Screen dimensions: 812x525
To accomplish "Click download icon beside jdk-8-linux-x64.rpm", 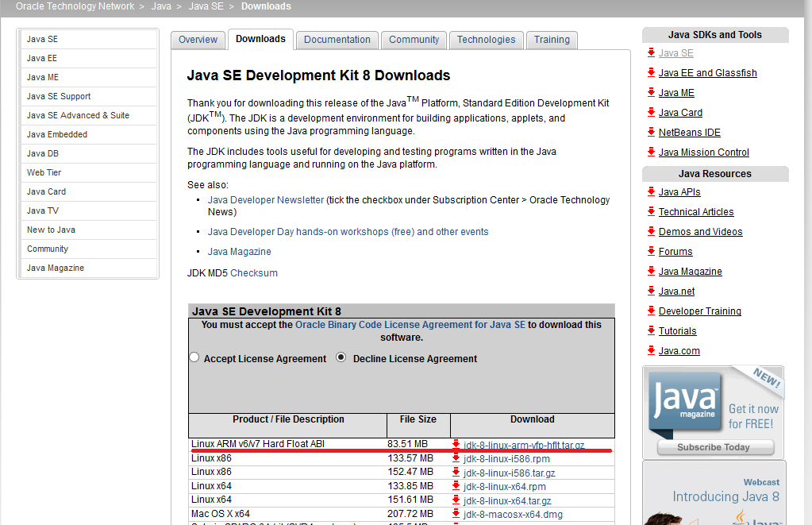I will pyautogui.click(x=456, y=486).
